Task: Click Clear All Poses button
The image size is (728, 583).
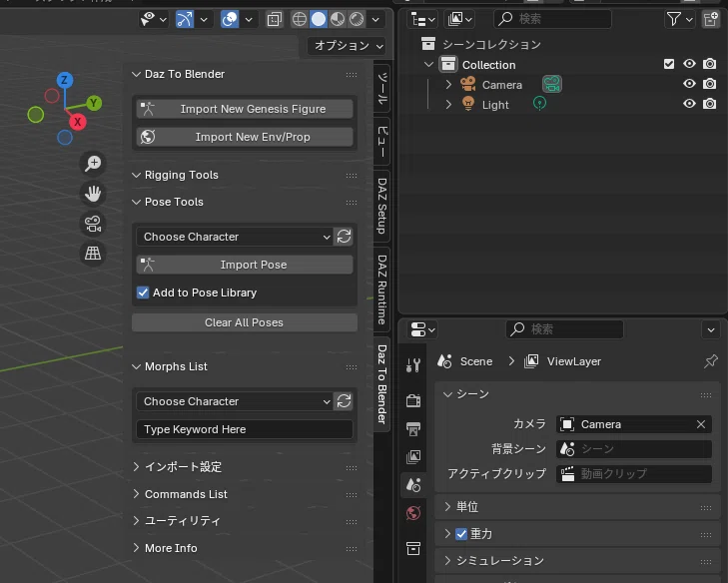Action: coord(245,322)
